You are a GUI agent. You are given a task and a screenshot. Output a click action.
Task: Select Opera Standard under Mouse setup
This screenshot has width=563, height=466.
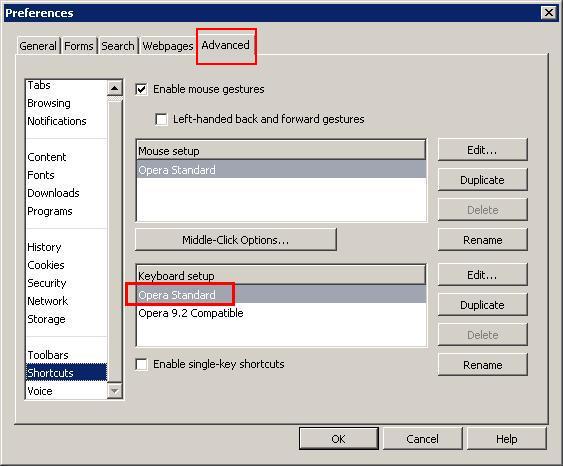[x=282, y=169]
